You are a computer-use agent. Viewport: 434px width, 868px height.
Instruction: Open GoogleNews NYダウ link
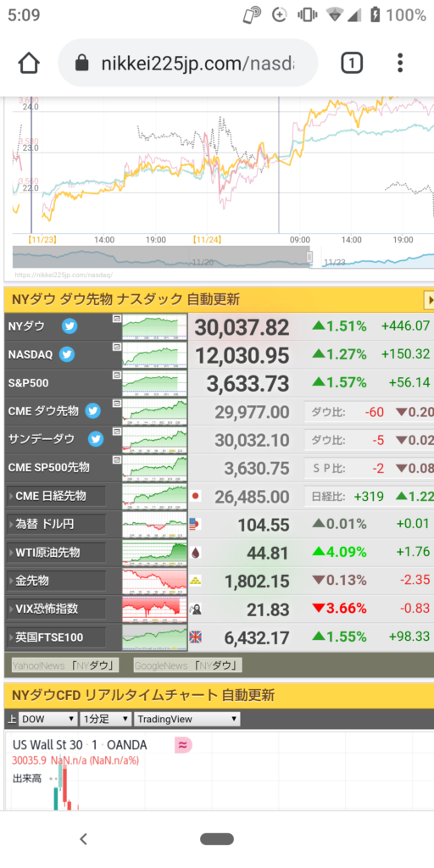pos(187,665)
